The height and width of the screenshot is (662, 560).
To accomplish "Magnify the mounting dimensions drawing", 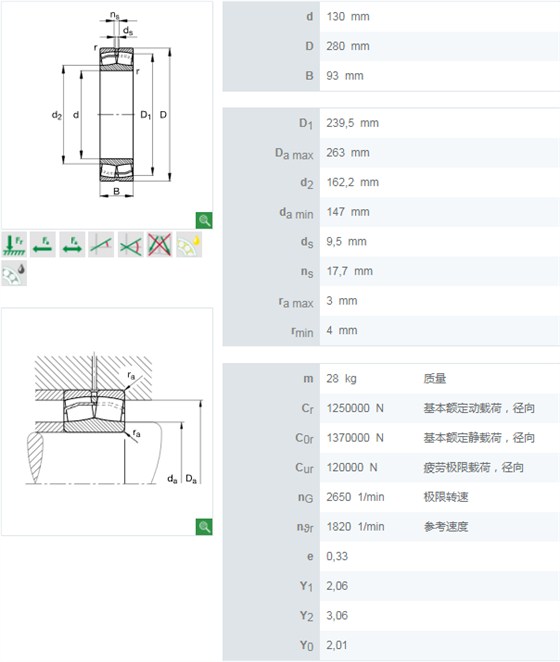I will coord(204,527).
